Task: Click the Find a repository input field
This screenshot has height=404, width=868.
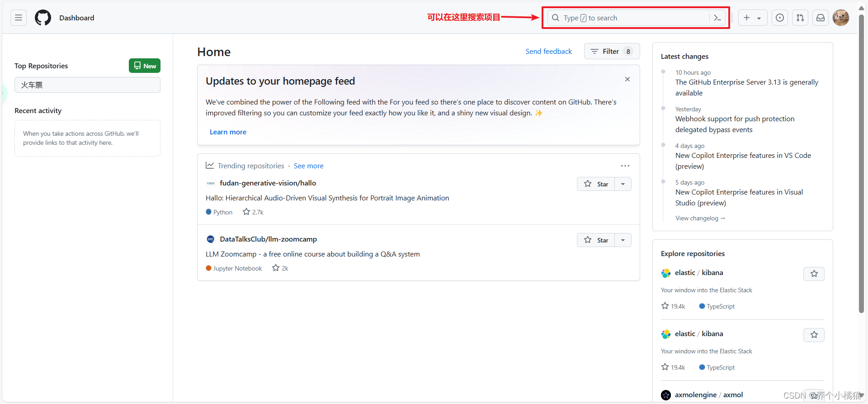Action: (87, 85)
